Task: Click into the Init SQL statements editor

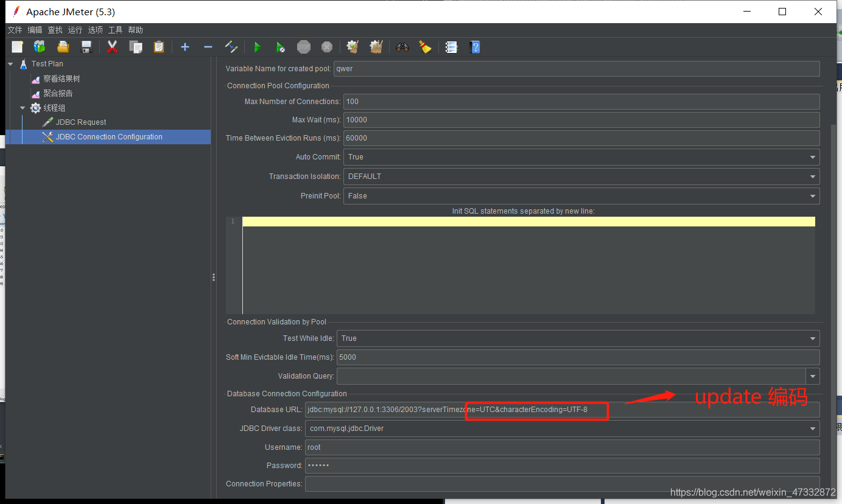Action: (528, 265)
